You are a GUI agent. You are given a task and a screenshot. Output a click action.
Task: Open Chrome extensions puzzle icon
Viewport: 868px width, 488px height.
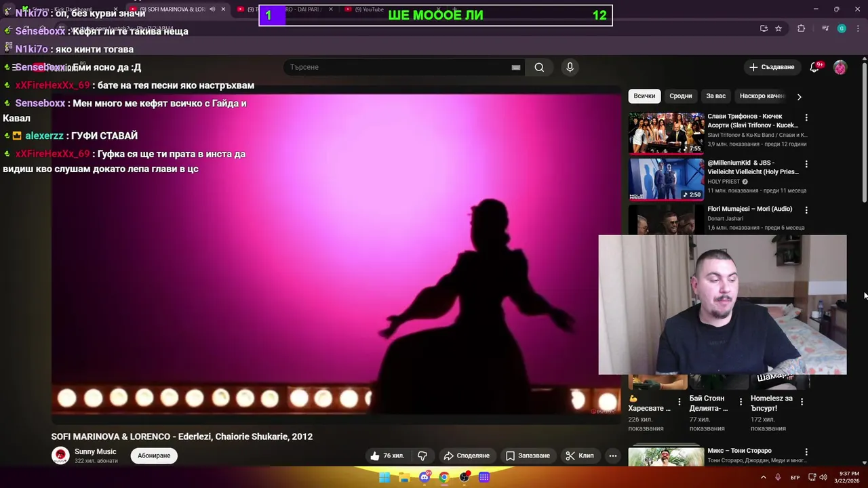click(802, 28)
